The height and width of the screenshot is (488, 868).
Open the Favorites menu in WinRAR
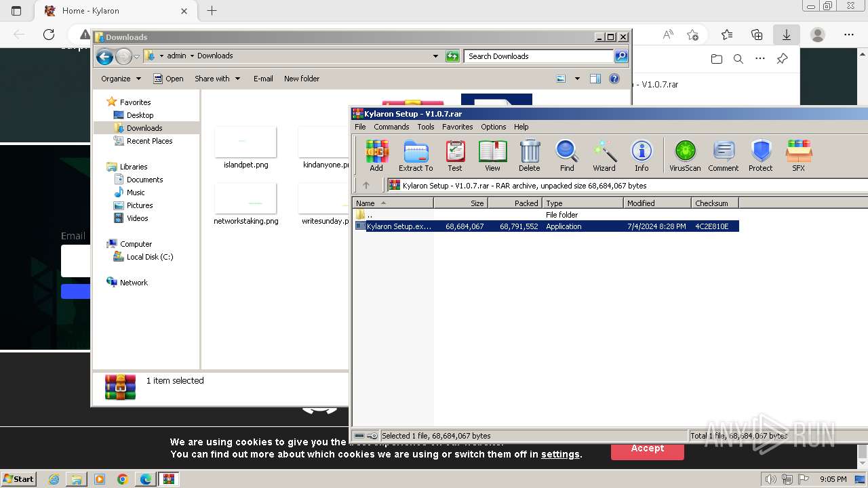click(x=458, y=127)
